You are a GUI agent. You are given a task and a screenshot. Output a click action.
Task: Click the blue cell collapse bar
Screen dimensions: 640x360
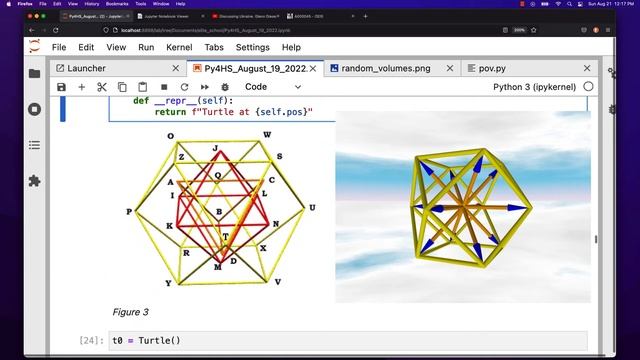click(62, 109)
